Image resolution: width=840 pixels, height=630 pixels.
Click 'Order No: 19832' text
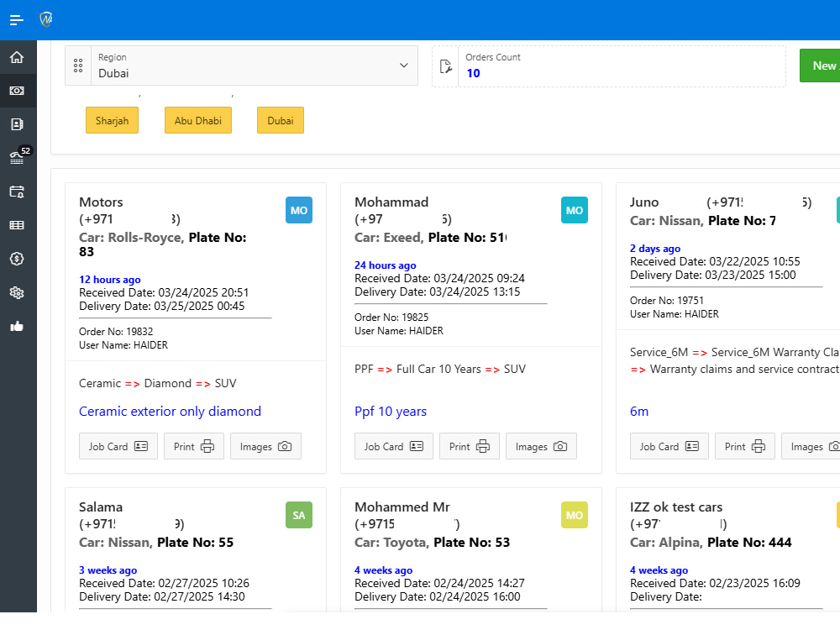(116, 332)
